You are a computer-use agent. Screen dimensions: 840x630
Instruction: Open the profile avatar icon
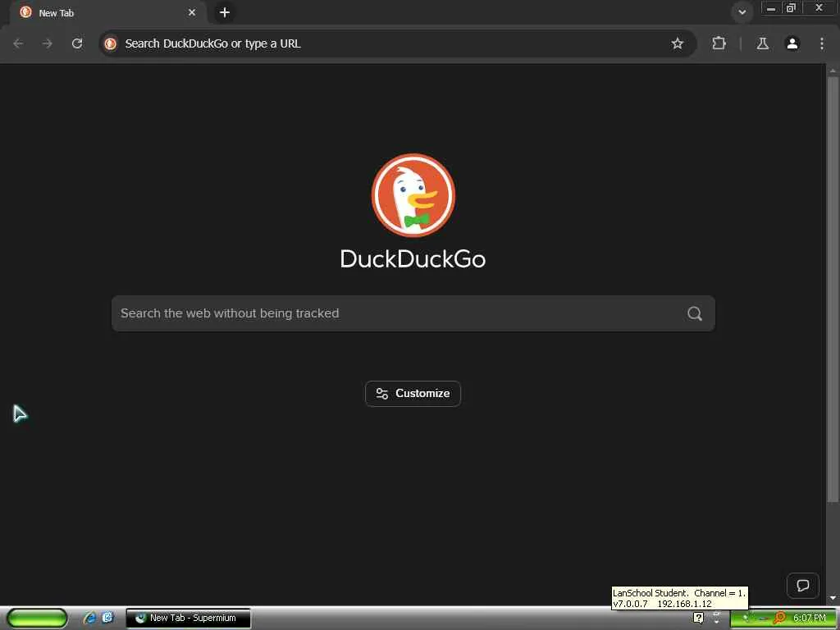point(792,43)
